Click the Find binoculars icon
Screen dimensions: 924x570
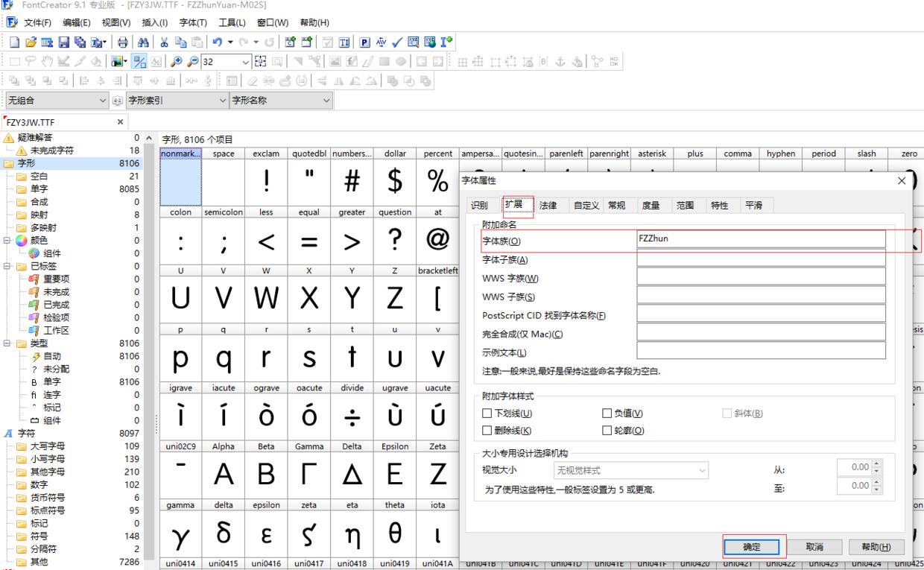click(143, 42)
